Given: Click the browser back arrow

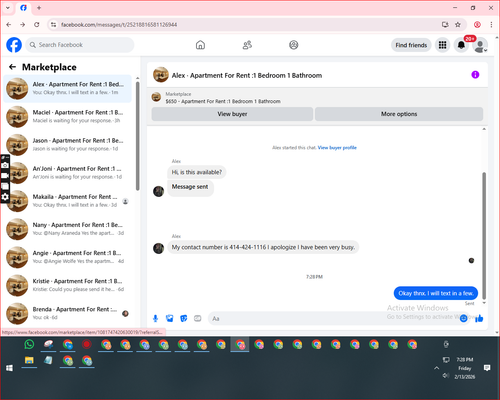Looking at the screenshot, I should tap(9, 25).
